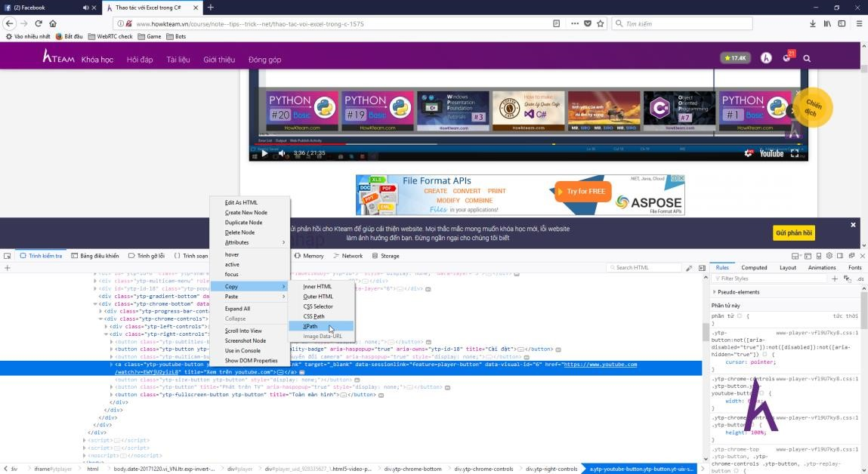Expand the ytp-fullscreen-button node
868x474 pixels.
[x=112, y=394]
